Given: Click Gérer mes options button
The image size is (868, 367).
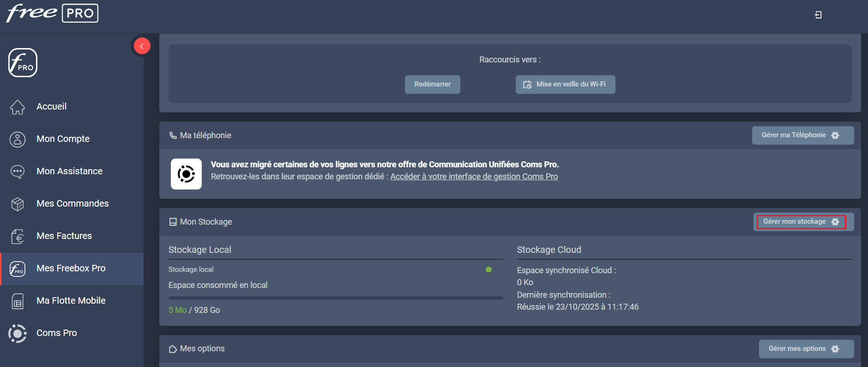Looking at the screenshot, I should tap(806, 349).
